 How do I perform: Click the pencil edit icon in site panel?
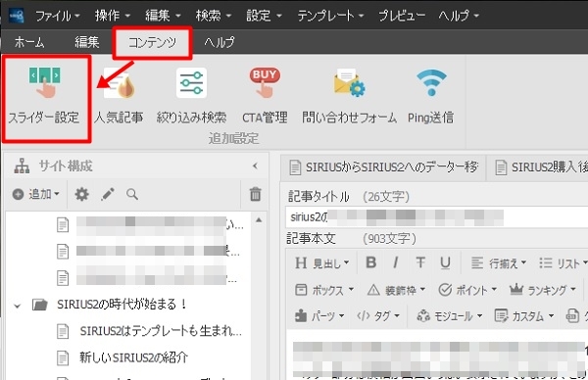coord(108,194)
